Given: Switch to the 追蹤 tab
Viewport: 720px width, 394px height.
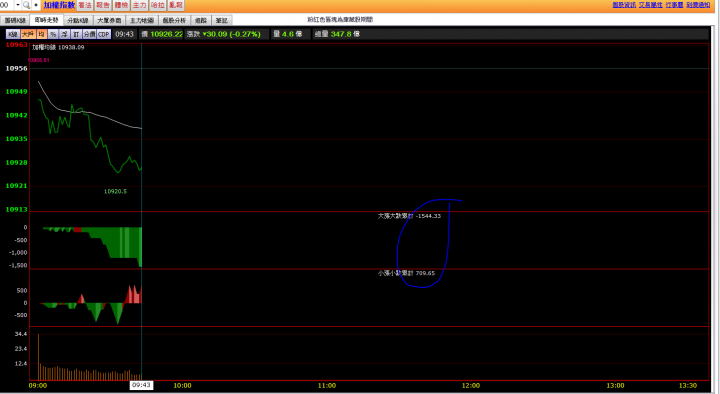Looking at the screenshot, I should pos(201,20).
